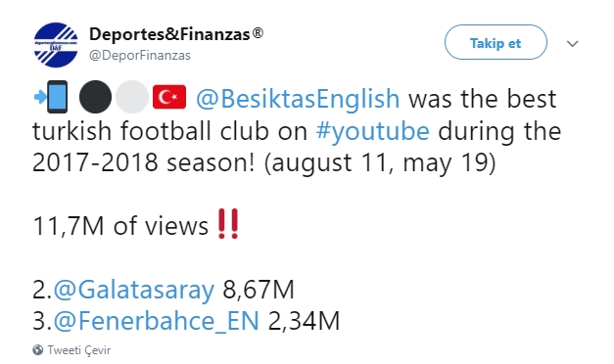Click the "2017-2018 season!" tweet text

point(143,162)
